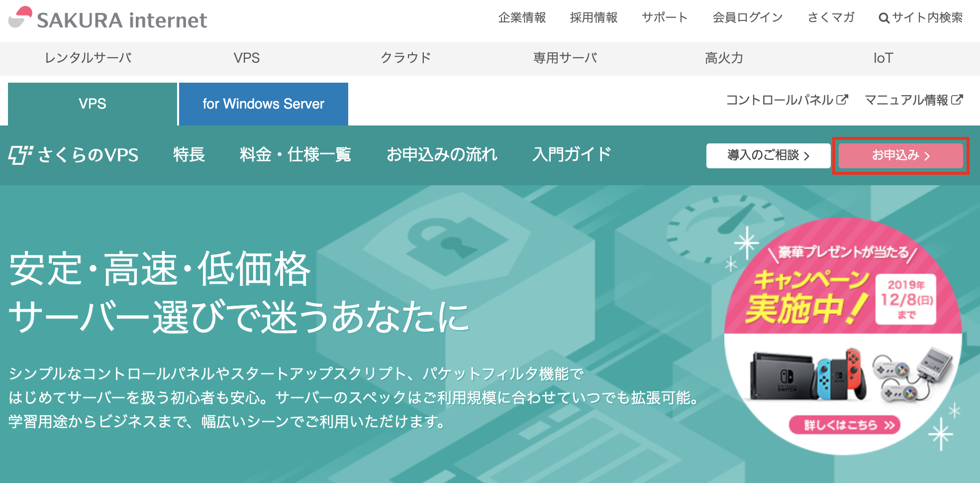Open 料金・仕様一覧 in the VPS submenu
This screenshot has width=980, height=483.
click(295, 154)
